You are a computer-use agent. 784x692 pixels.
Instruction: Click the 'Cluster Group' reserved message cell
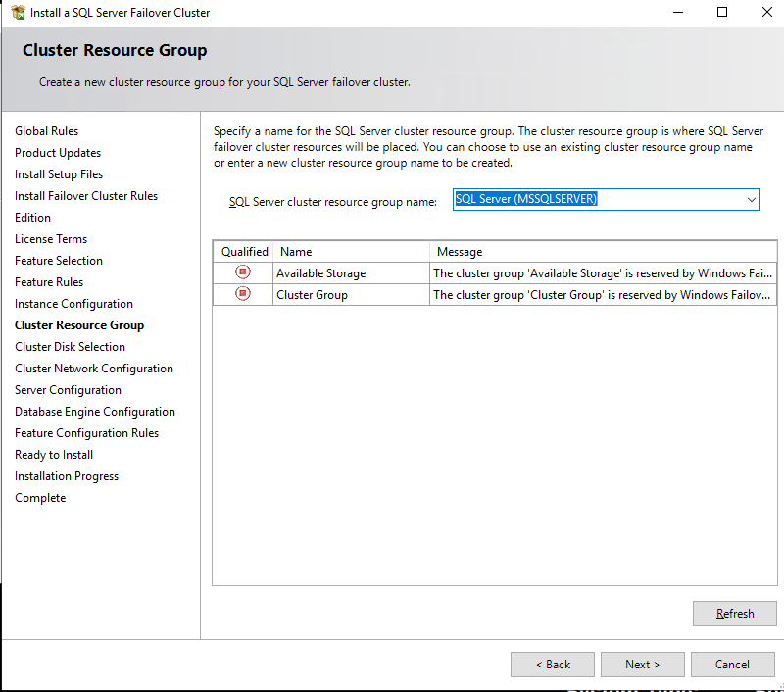point(603,294)
